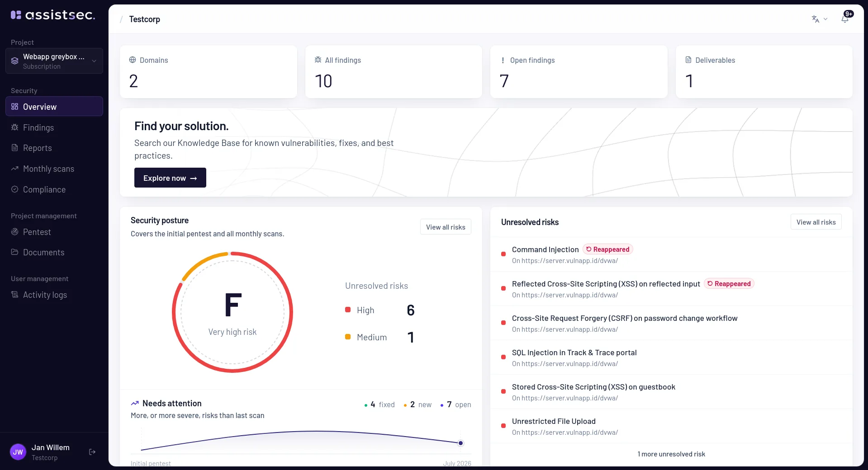The image size is (868, 470).
Task: Open the Open findings stat card
Action: click(x=579, y=71)
